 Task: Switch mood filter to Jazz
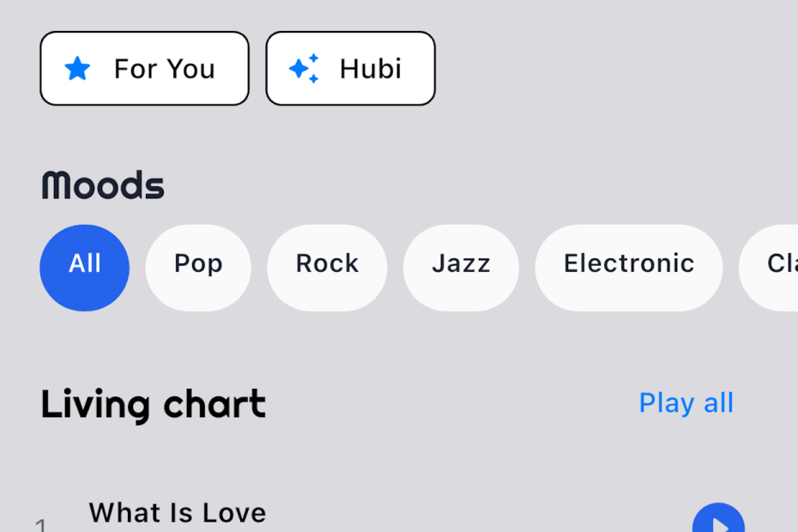coord(461,268)
